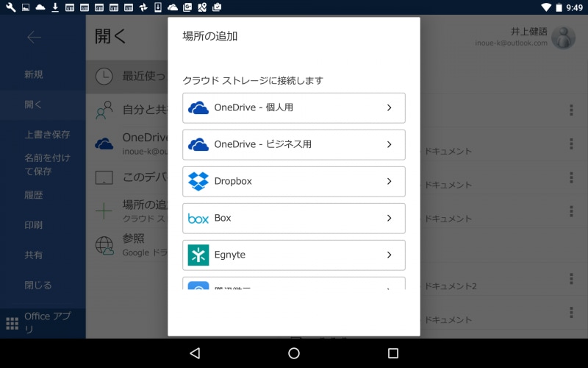The width and height of the screenshot is (588, 368).
Task: Open the pinwheel Photos notification icon
Action: coord(143,7)
